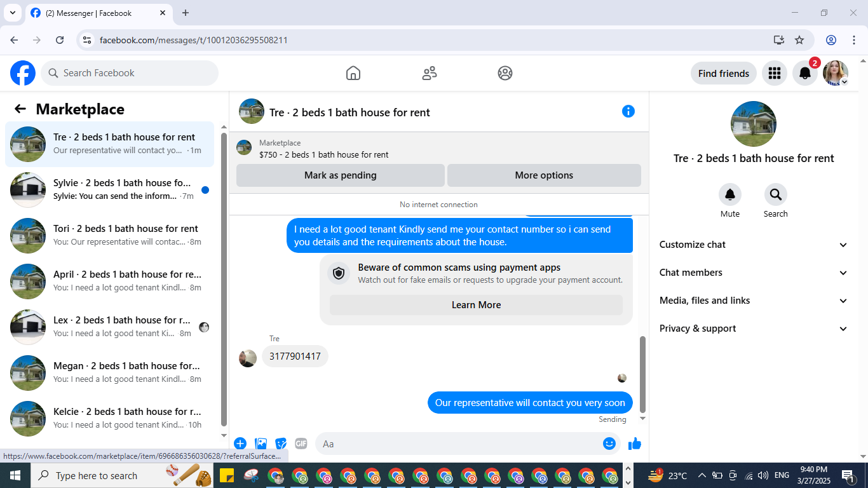Open the notifications bell with badge 2
The width and height of the screenshot is (868, 488).
[x=805, y=73]
